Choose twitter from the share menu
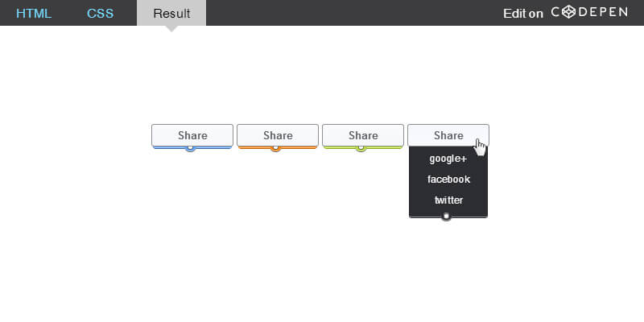 (x=448, y=200)
